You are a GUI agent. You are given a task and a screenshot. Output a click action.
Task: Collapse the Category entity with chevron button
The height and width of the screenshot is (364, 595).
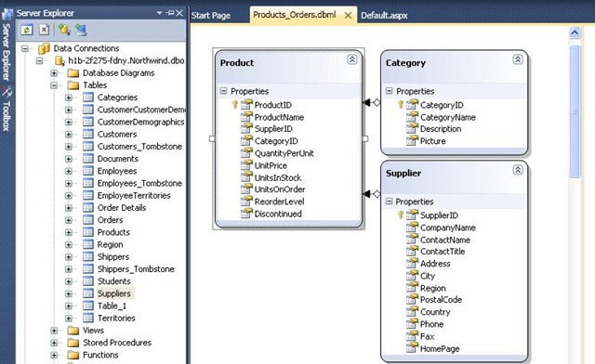pos(518,59)
